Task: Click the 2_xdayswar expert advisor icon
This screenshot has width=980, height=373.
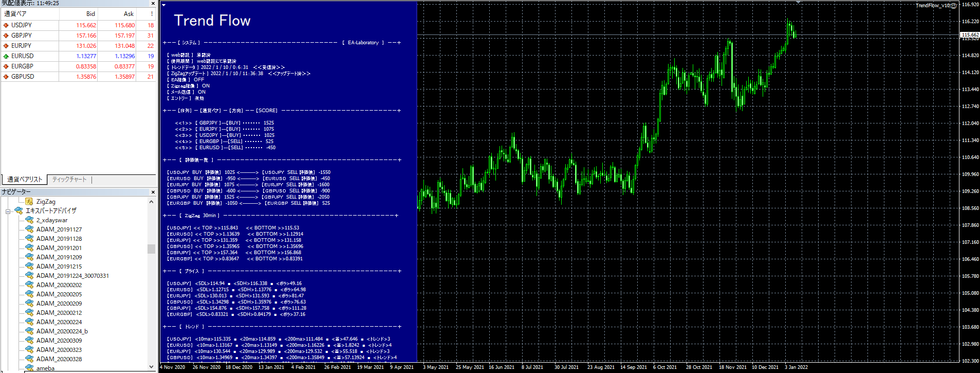Action: 29,220
